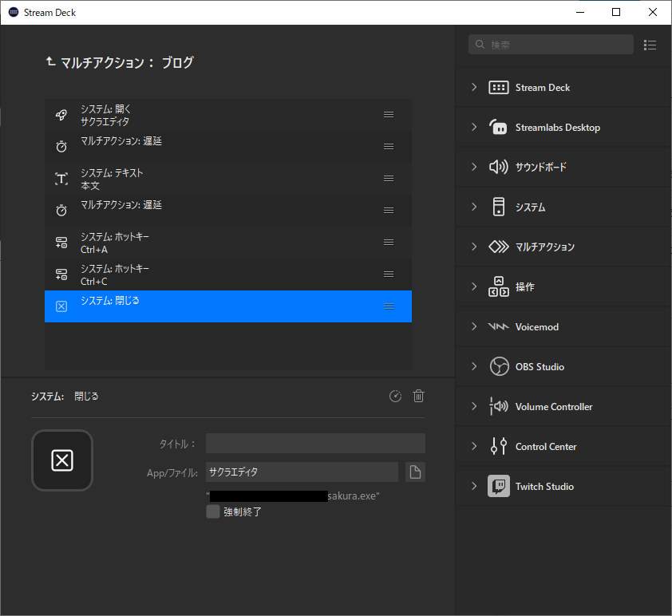Screen dimensions: 672x616
Task: Expand the Control Center category
Action: (474, 446)
